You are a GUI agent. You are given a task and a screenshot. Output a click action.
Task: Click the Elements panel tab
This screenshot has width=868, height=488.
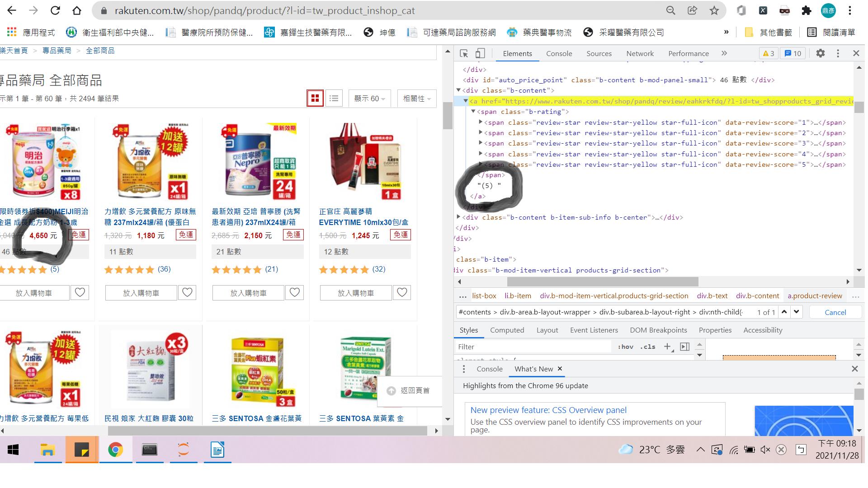pyautogui.click(x=516, y=54)
